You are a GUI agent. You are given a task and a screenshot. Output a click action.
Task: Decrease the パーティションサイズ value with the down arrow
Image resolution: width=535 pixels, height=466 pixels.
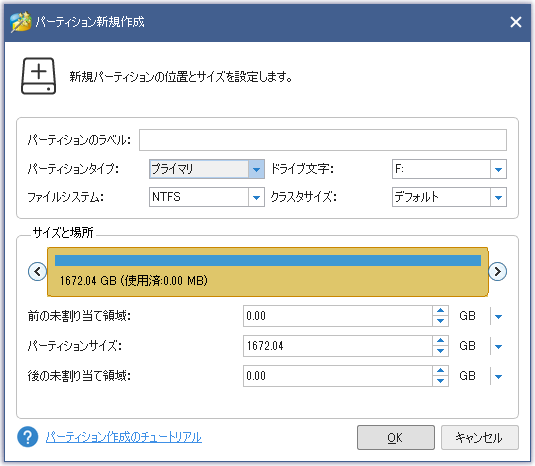pos(440,351)
